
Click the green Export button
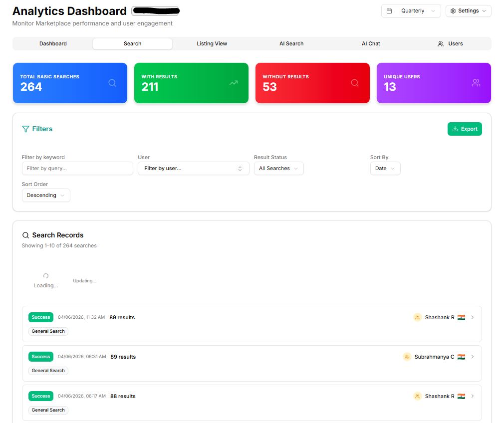465,129
